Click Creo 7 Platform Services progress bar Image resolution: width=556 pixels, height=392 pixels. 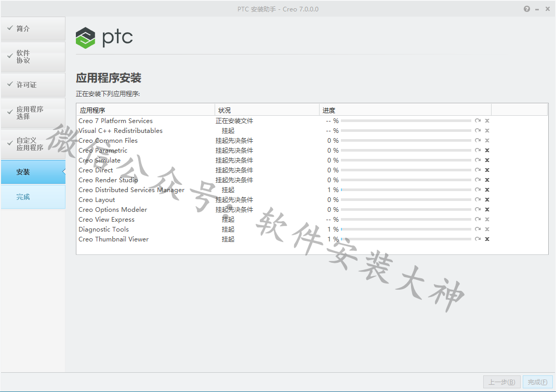406,121
